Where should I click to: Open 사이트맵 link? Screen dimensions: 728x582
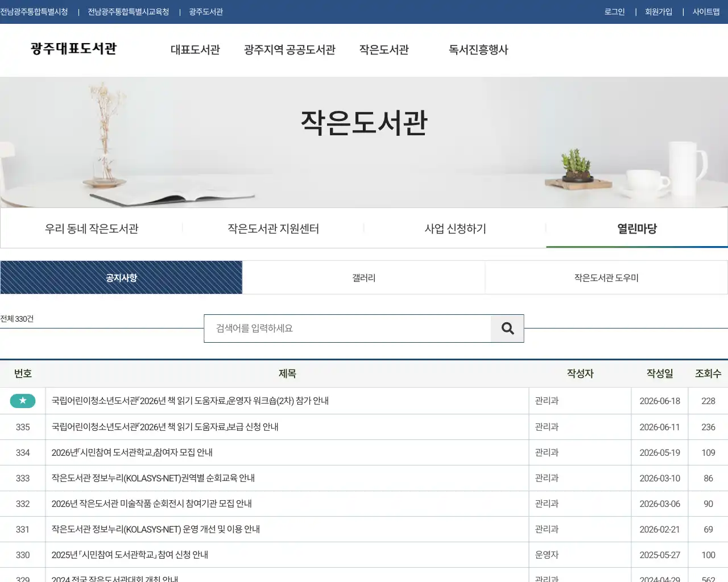click(x=706, y=12)
